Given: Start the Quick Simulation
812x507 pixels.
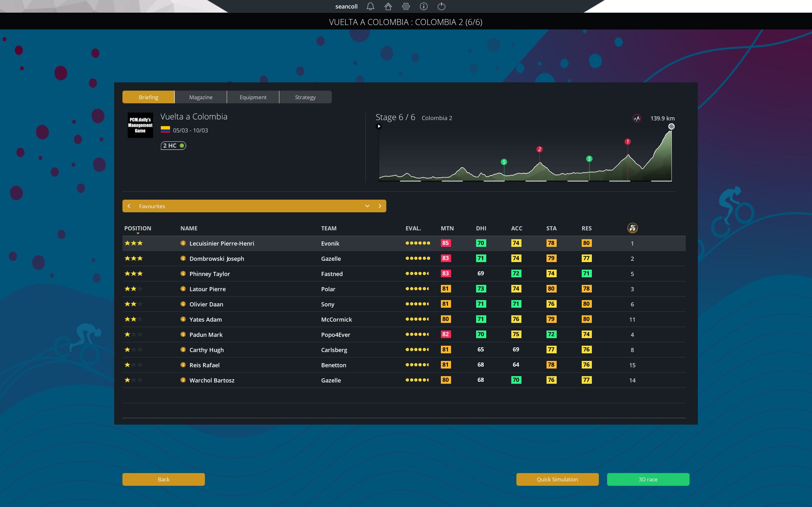Looking at the screenshot, I should pos(557,479).
